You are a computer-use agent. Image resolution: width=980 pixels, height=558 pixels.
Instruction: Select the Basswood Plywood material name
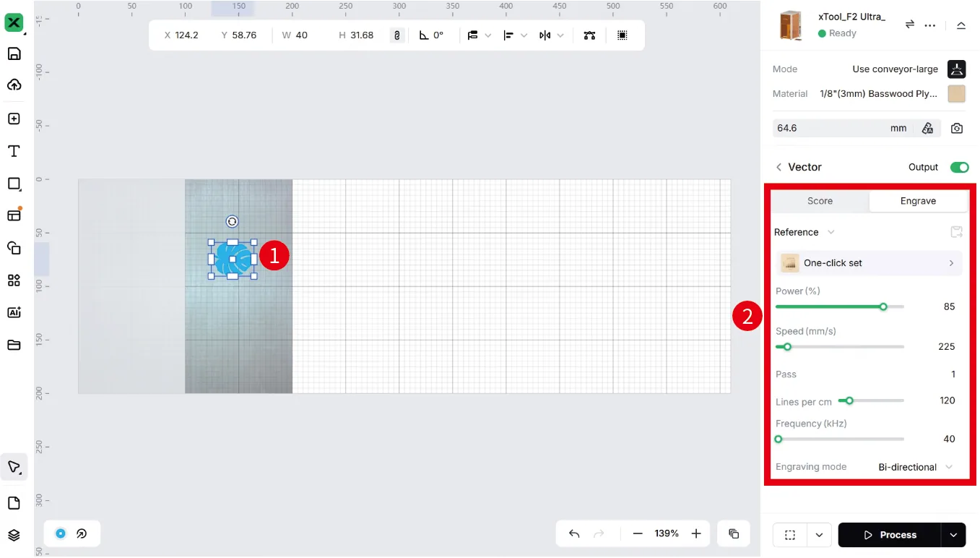click(879, 93)
